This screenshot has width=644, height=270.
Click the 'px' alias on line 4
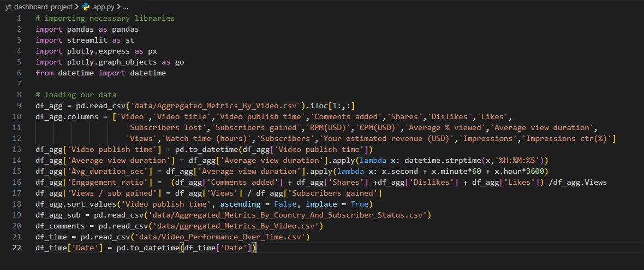(152, 51)
